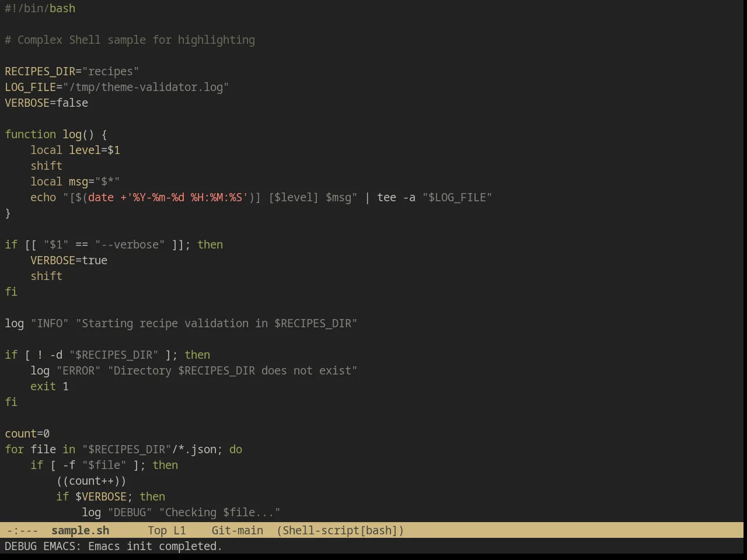Click 'tee -a' command in echo line

[396, 198]
